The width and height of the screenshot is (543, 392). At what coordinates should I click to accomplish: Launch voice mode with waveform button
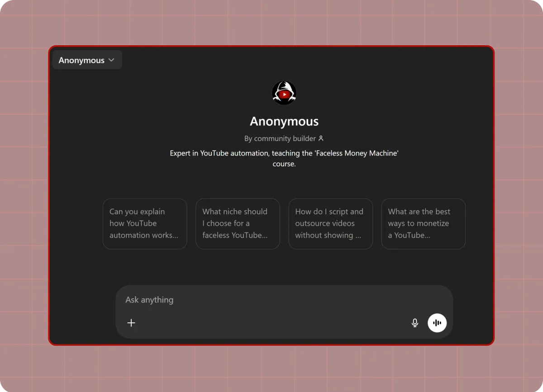[x=437, y=323]
